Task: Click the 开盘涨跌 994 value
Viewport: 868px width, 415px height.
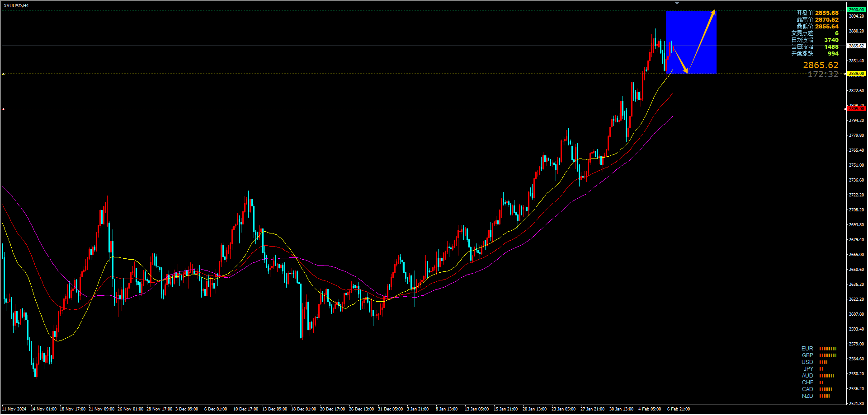Action: pos(833,54)
